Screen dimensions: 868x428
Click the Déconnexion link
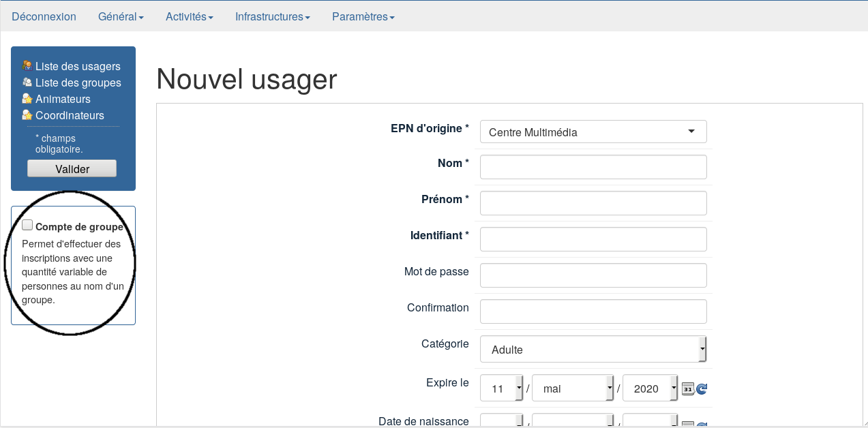pos(44,16)
